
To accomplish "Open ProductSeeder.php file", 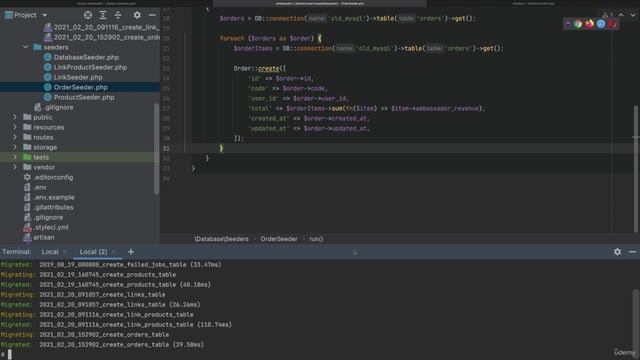I will click(x=84, y=97).
